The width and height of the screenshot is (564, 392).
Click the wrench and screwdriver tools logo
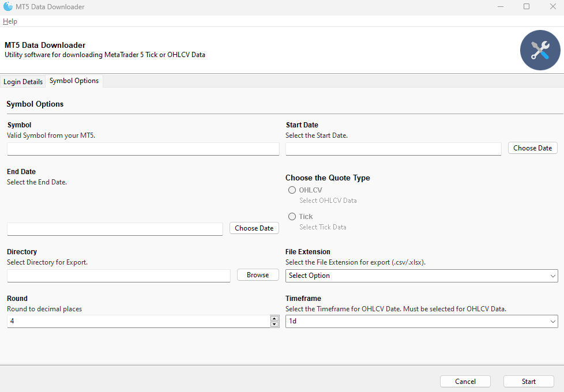click(x=540, y=50)
